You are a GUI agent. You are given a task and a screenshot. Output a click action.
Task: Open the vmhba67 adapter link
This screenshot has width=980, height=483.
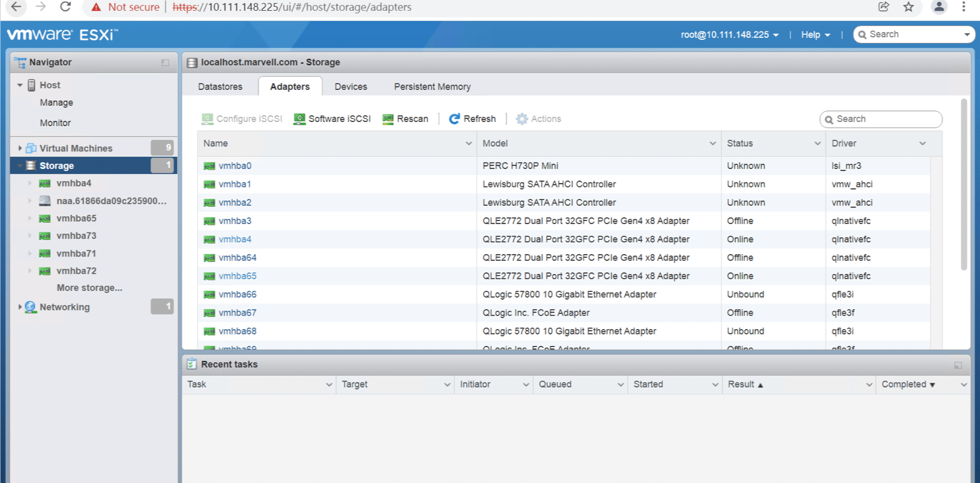237,313
